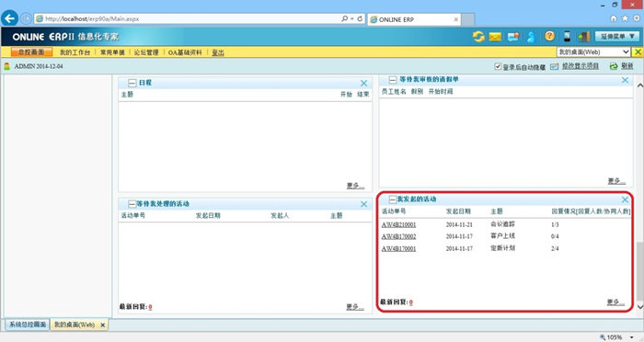Collapse the 等待我处理的活动 panel

[132, 204]
